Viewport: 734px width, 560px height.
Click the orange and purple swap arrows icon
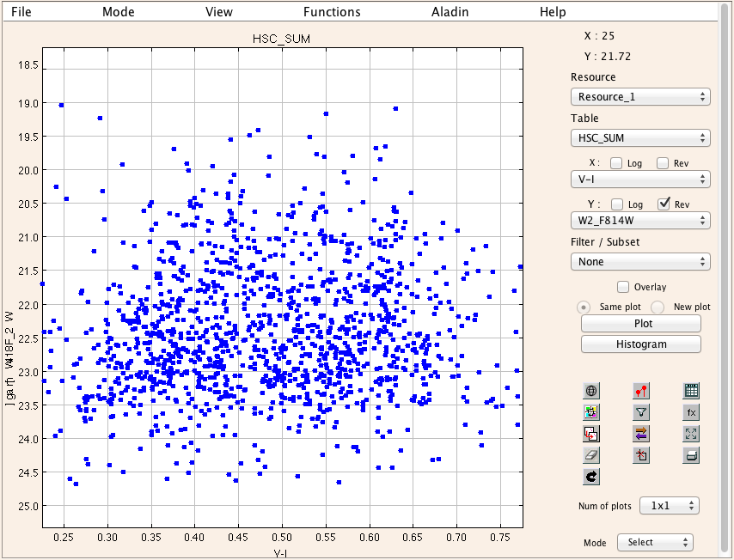tap(641, 434)
